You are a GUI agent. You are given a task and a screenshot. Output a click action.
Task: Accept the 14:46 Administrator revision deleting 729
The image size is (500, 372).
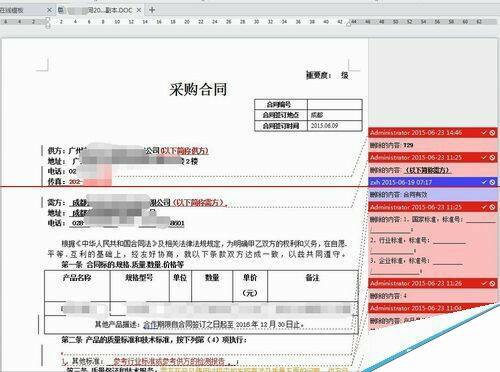tap(484, 133)
